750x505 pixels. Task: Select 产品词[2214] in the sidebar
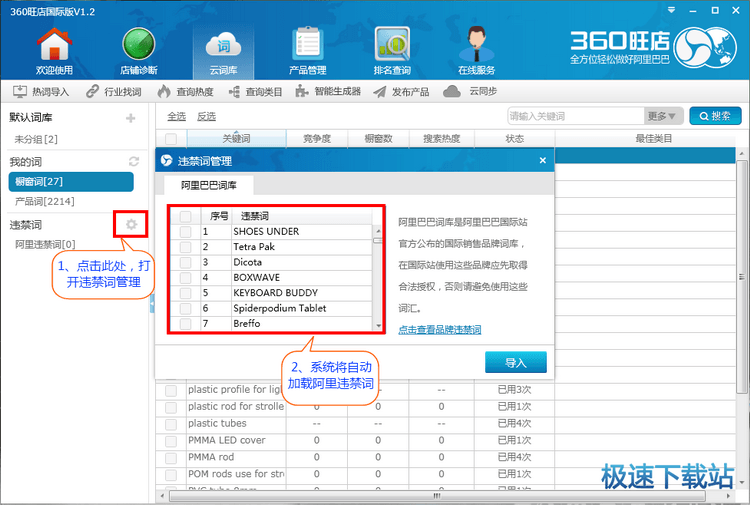tap(44, 201)
